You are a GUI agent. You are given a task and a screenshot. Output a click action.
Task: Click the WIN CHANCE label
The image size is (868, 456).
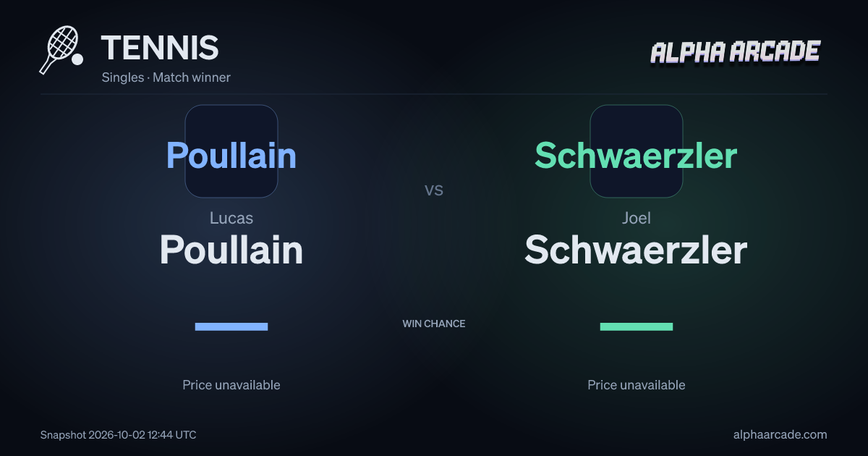pyautogui.click(x=434, y=324)
